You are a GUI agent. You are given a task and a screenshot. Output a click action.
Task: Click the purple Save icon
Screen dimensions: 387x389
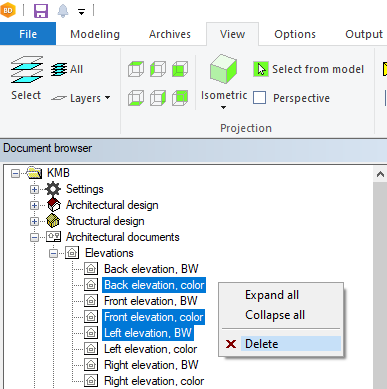point(41,11)
